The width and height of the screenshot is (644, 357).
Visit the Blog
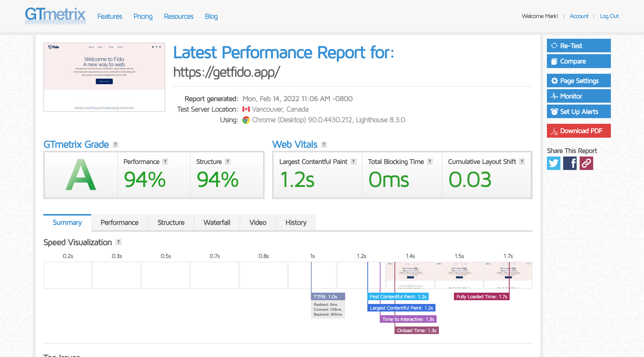pos(211,16)
